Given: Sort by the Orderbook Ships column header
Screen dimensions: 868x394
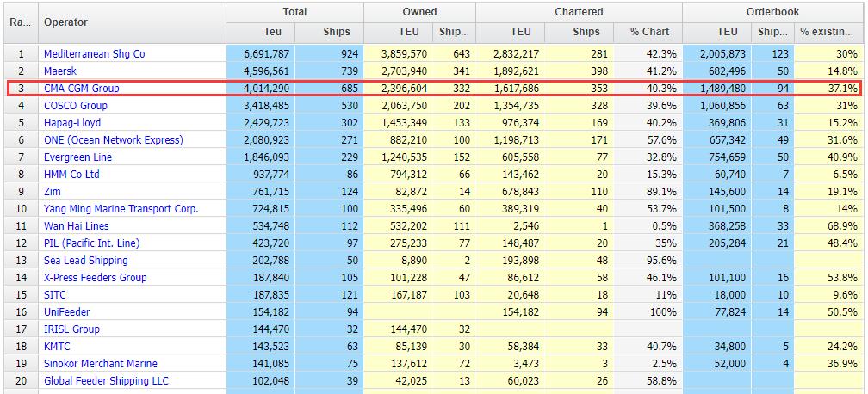Looking at the screenshot, I should pos(772,32).
